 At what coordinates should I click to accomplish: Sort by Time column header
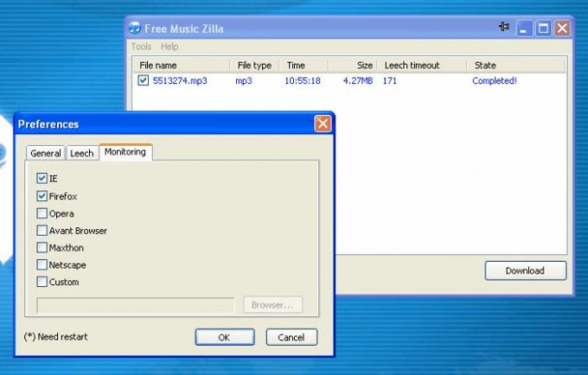click(304, 65)
